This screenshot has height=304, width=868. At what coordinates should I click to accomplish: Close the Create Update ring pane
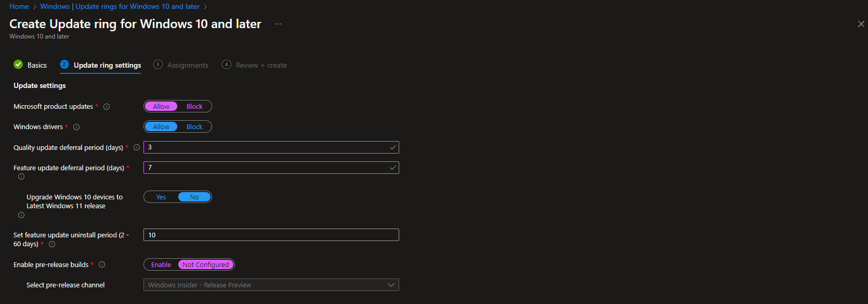[x=861, y=23]
